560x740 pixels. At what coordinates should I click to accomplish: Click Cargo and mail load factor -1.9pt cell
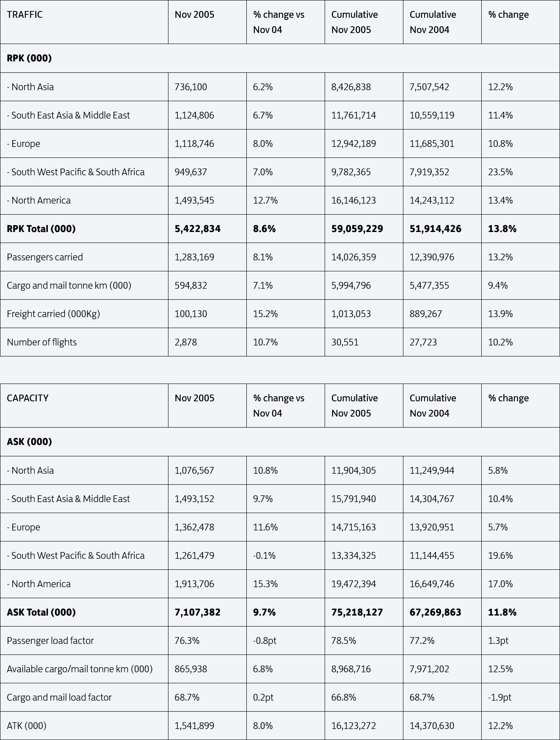[521, 697]
